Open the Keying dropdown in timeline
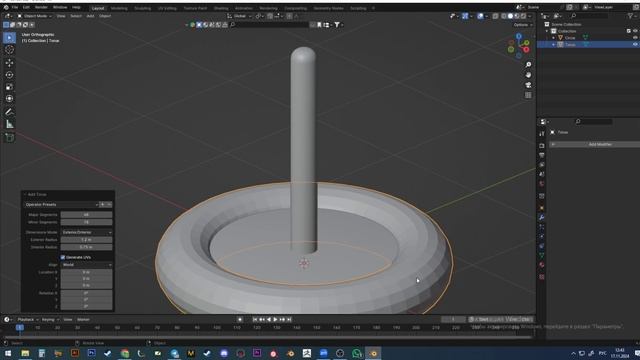 [x=50, y=320]
